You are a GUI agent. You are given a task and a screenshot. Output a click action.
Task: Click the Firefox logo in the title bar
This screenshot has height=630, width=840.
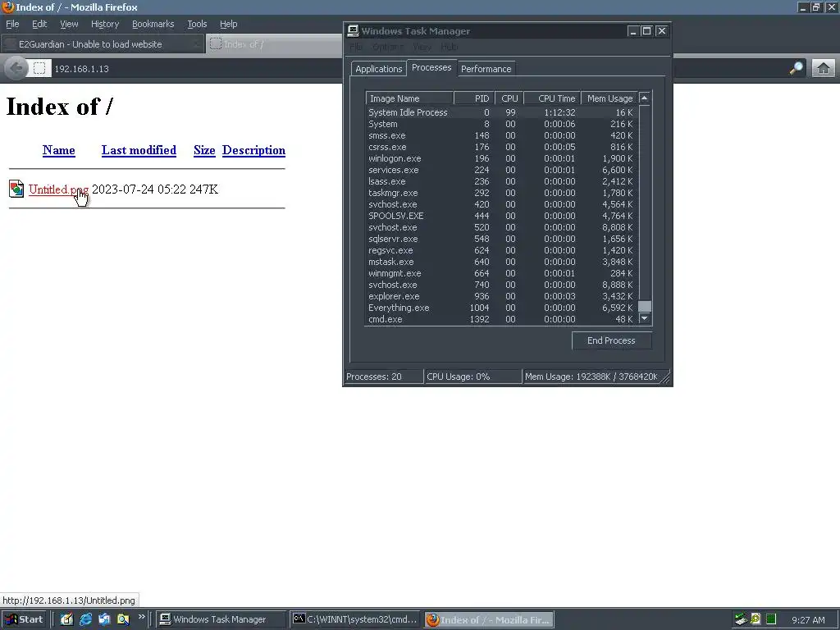[7, 7]
